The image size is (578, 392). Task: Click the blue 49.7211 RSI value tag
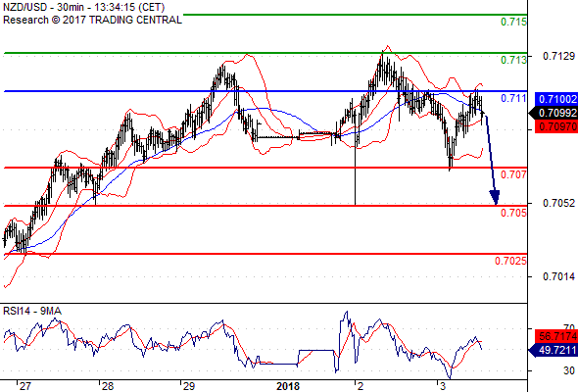[554, 350]
